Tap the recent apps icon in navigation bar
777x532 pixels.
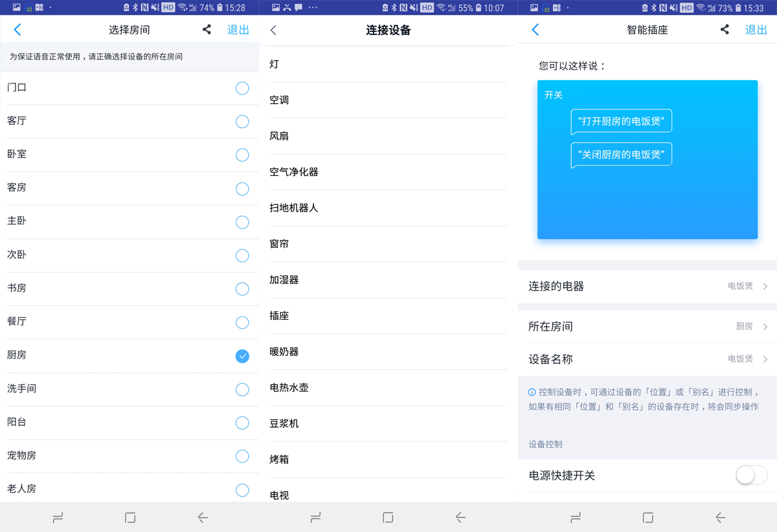tap(58, 518)
